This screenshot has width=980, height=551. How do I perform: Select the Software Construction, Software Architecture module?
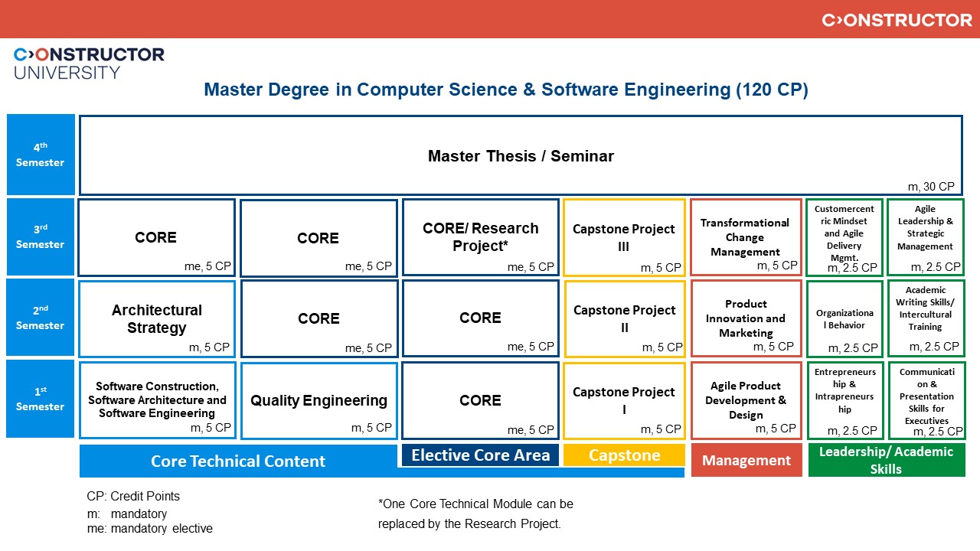157,400
